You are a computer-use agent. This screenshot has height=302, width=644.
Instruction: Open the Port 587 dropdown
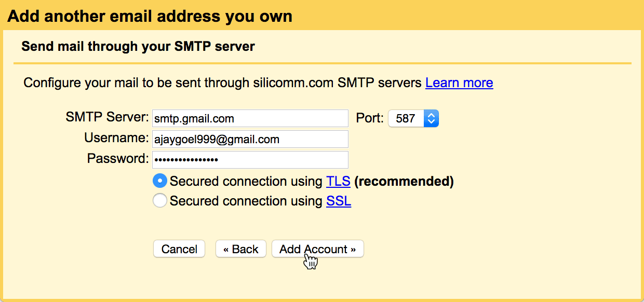tap(413, 118)
